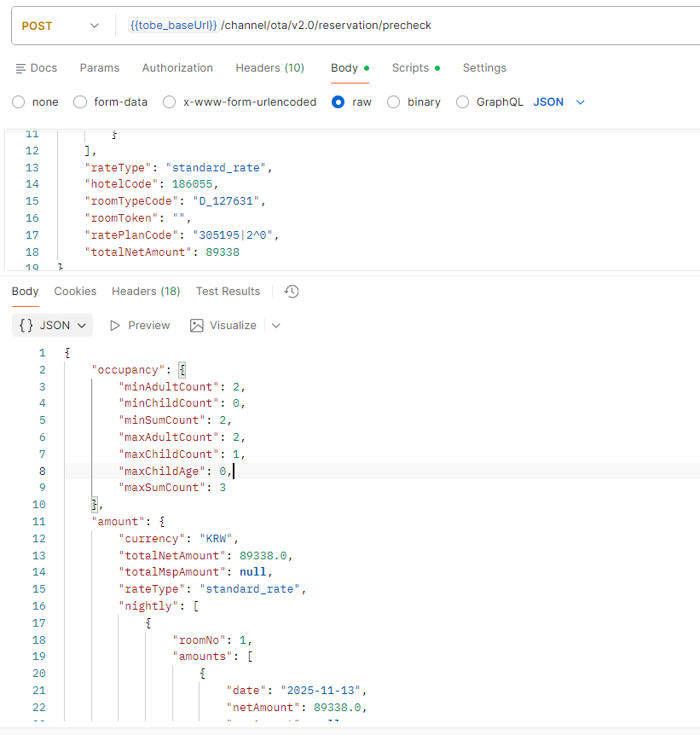Open the dropdown arrow next to Visualize
This screenshot has width=700, height=735.
click(x=275, y=326)
